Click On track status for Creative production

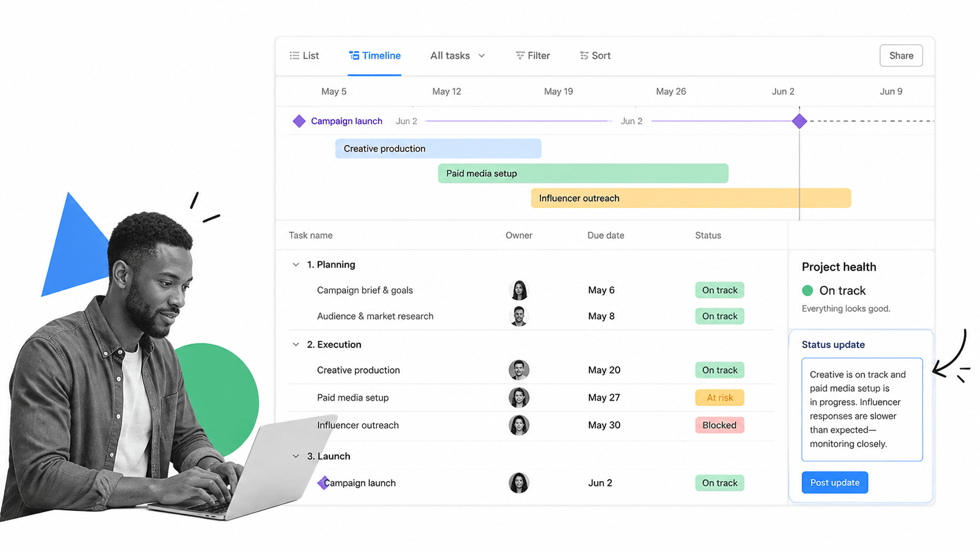point(720,370)
